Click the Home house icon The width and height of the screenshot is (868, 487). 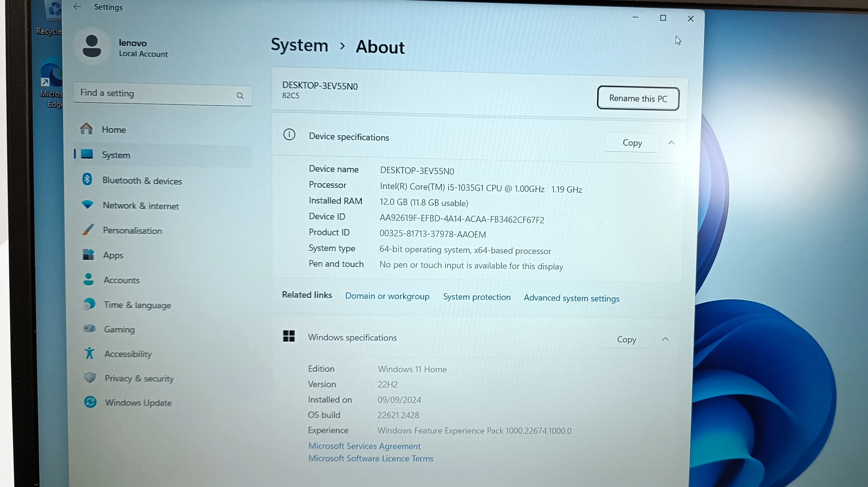click(86, 129)
